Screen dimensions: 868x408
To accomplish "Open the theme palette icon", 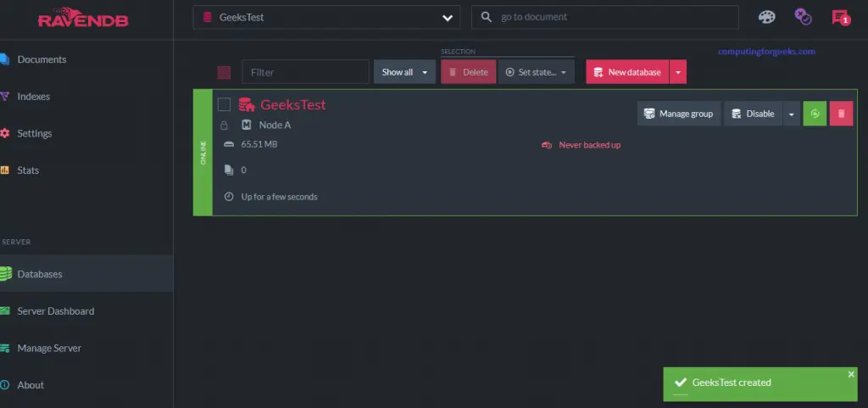I will point(766,17).
